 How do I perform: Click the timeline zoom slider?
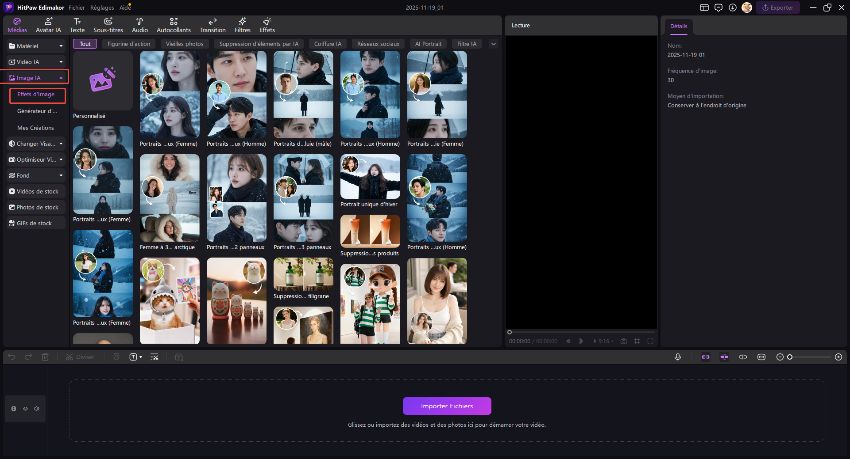pos(812,357)
